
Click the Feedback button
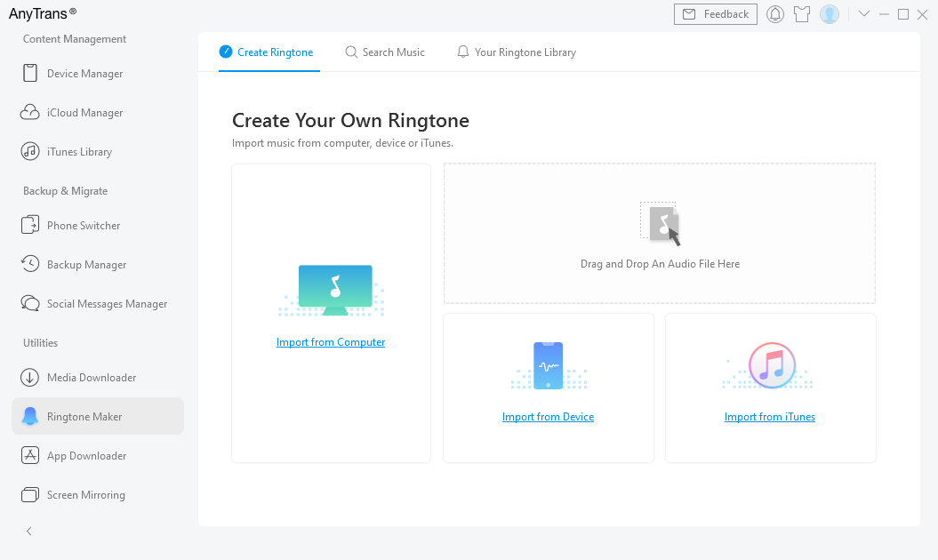click(716, 14)
